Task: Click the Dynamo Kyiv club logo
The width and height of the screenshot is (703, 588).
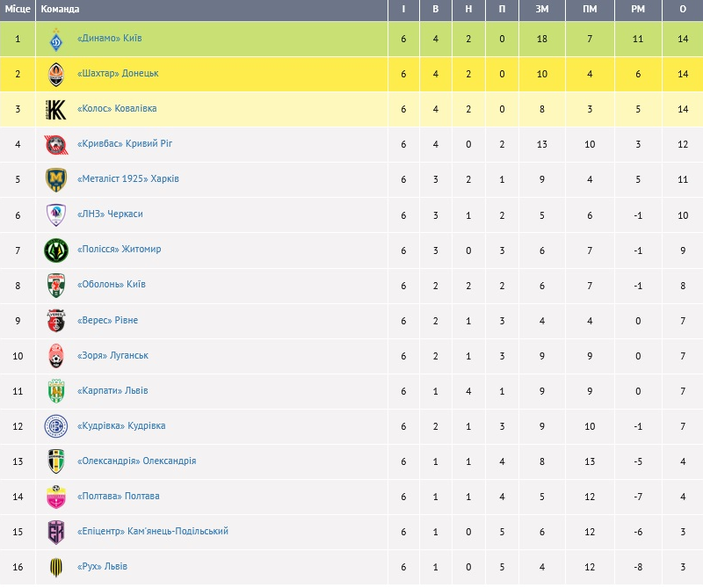Action: click(56, 40)
